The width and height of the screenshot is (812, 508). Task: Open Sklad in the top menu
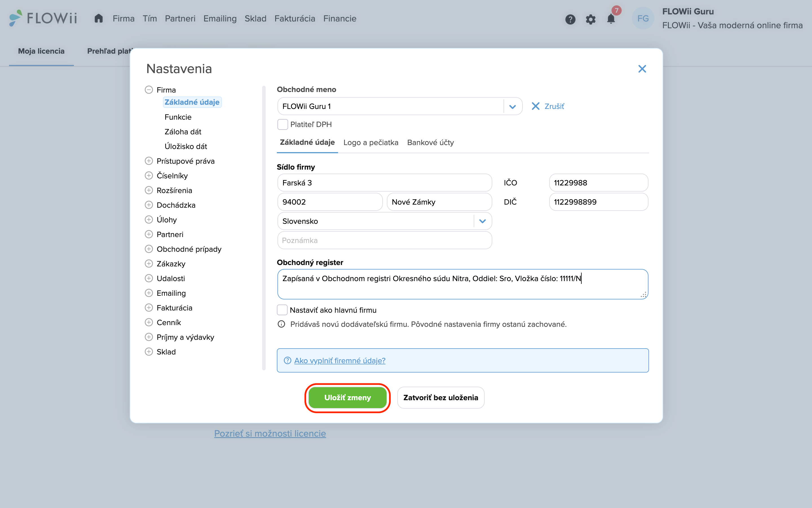(x=255, y=18)
